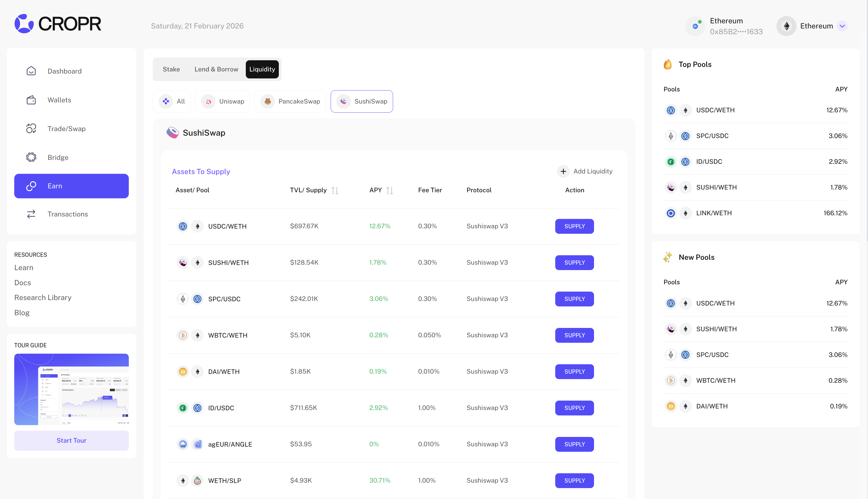Click the wallet address 0x85B2····1633
The height and width of the screenshot is (499, 868).
pyautogui.click(x=736, y=31)
